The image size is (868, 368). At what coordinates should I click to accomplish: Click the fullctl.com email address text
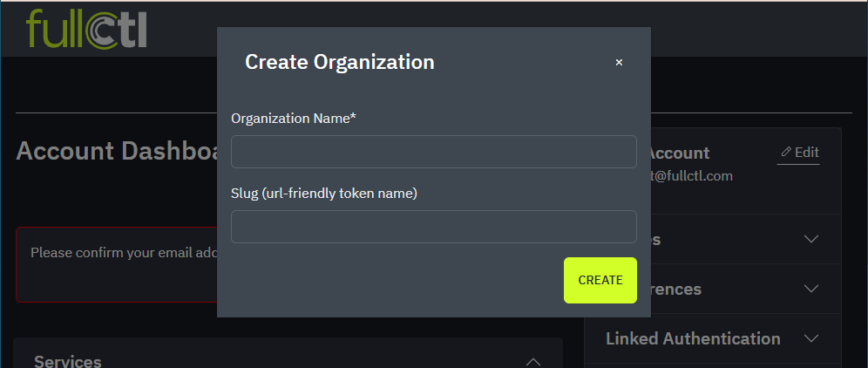pos(693,175)
